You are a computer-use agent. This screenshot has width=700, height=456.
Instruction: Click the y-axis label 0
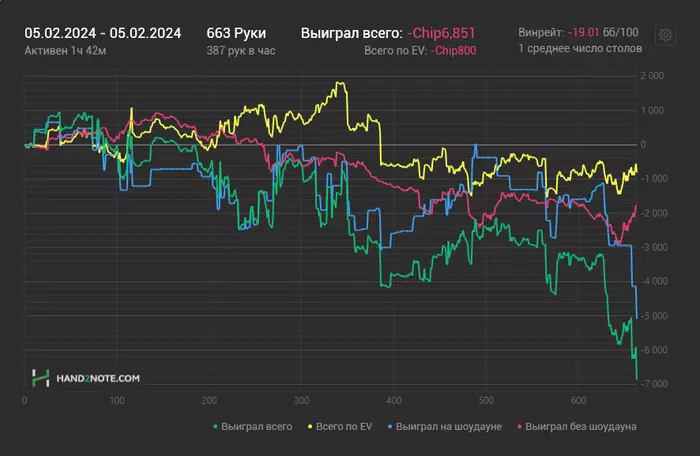pos(643,144)
